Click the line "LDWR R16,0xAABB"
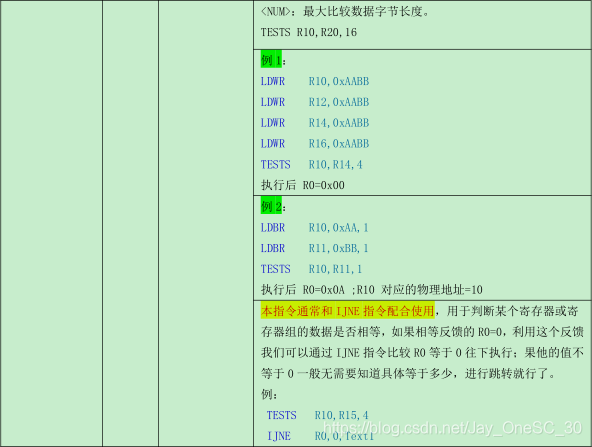The image size is (592, 447). [x=314, y=144]
